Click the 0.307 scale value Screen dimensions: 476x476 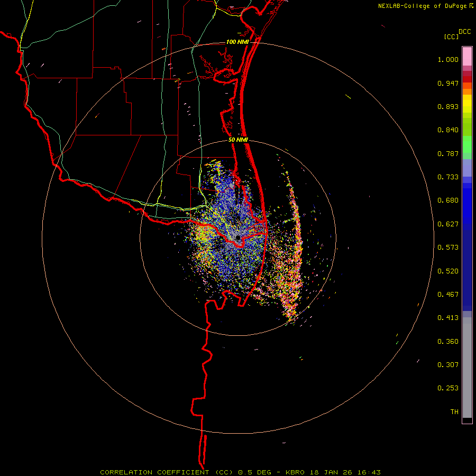click(x=448, y=365)
